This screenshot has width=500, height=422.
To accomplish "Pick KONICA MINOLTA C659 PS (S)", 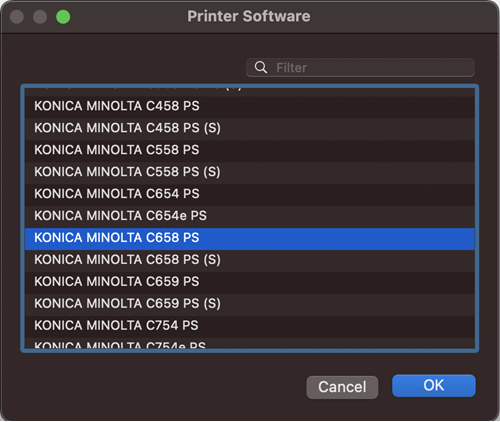I will pyautogui.click(x=250, y=305).
